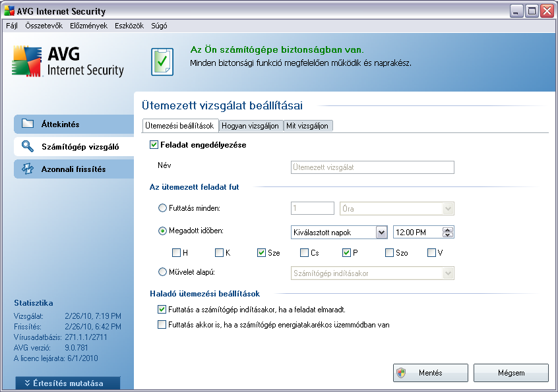Open the Áttekintés sidebar section
Image resolution: width=558 pixels, height=392 pixels.
(x=74, y=124)
